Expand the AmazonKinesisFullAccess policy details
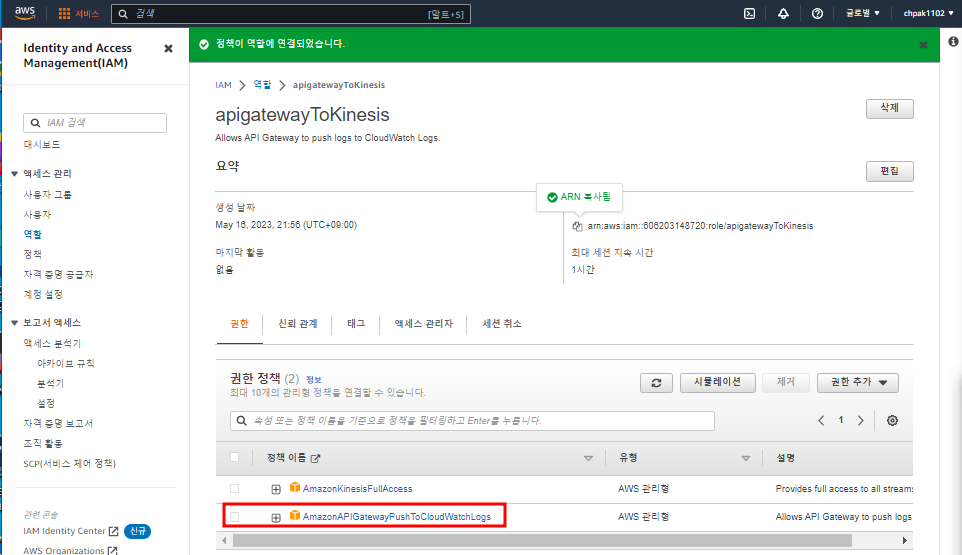Screen dimensions: 962x555 [x=276, y=489]
